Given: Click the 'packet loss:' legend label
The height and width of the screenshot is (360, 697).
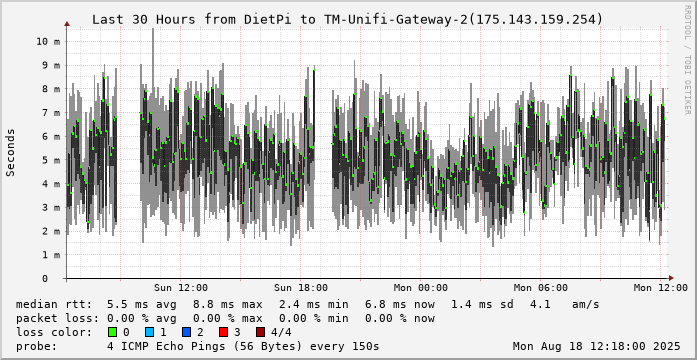Looking at the screenshot, I should coord(57,318).
